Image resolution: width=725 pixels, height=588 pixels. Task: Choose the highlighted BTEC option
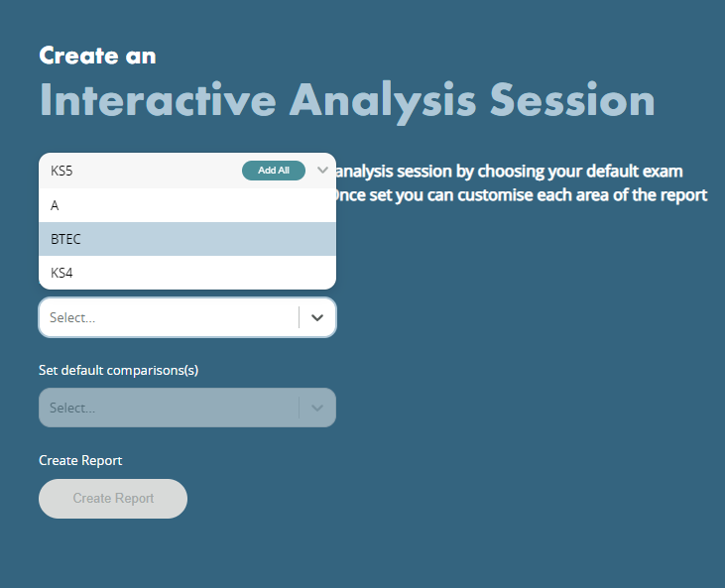coord(187,239)
